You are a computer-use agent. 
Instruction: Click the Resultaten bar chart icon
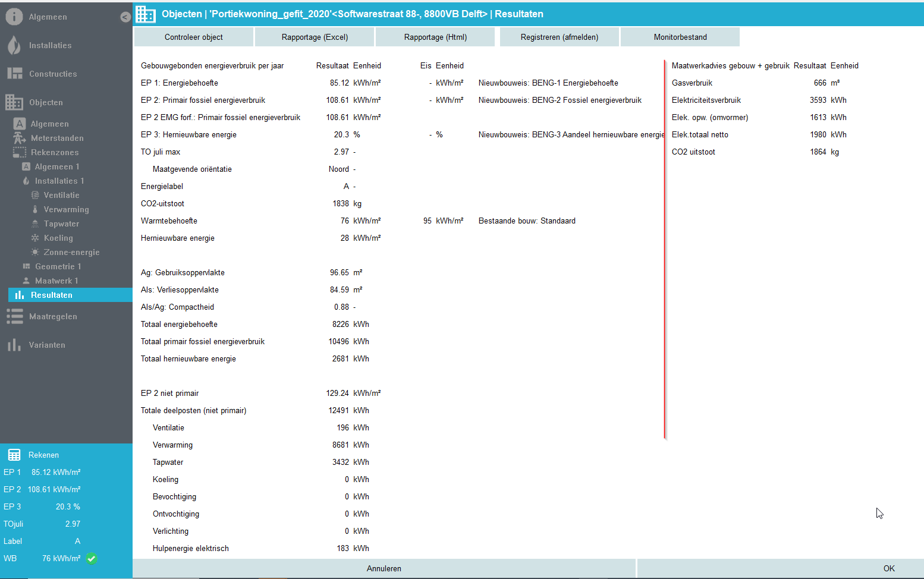(20, 295)
